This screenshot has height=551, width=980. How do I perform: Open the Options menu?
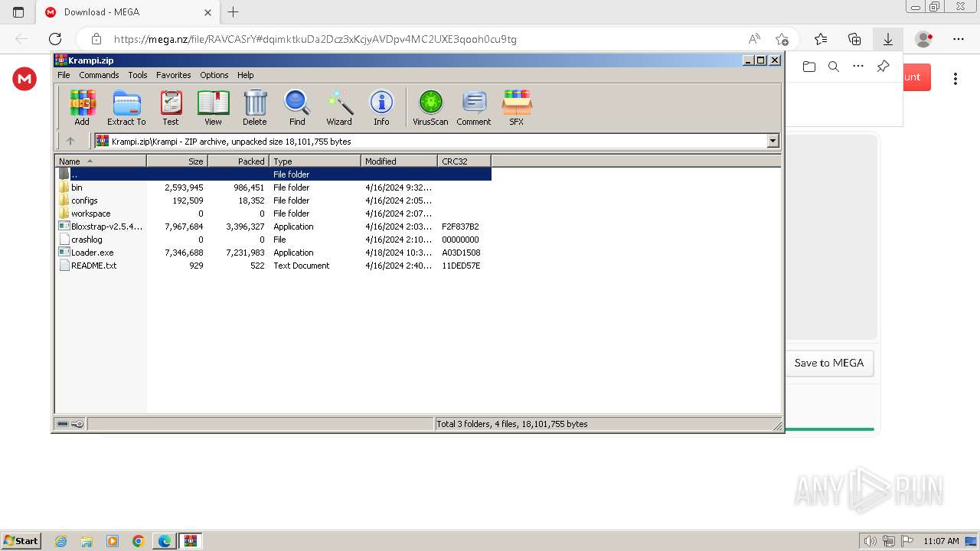pos(214,75)
